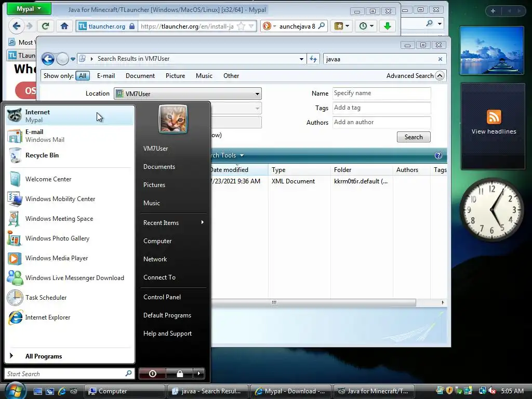Expand All Programs list
This screenshot has height=399, width=532.
pos(70,356)
